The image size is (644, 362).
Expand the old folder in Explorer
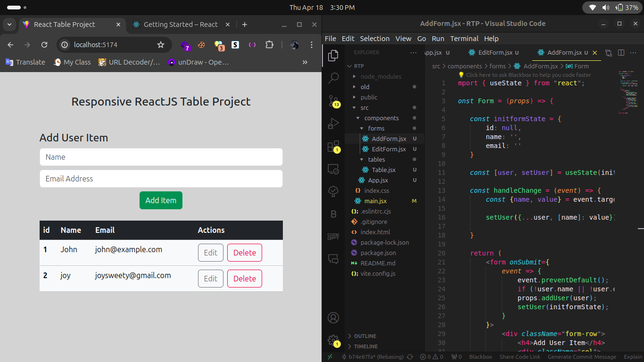(355, 87)
